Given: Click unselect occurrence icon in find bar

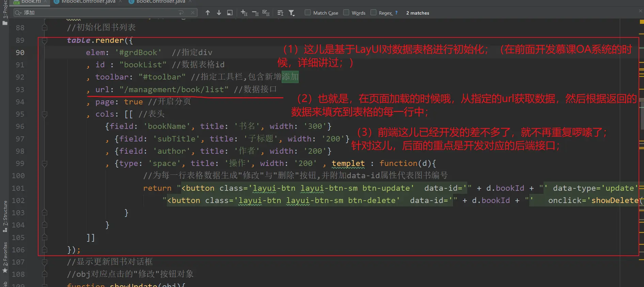Looking at the screenshot, I should (255, 13).
